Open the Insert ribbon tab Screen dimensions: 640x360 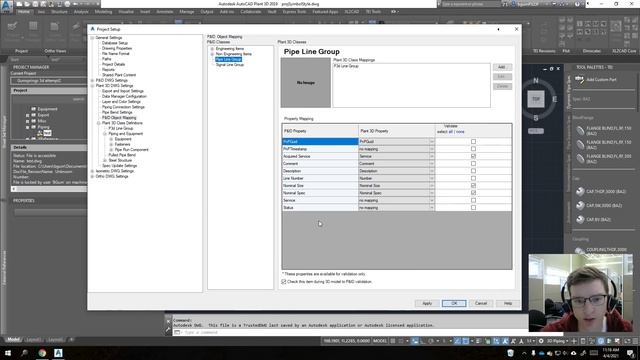point(145,12)
